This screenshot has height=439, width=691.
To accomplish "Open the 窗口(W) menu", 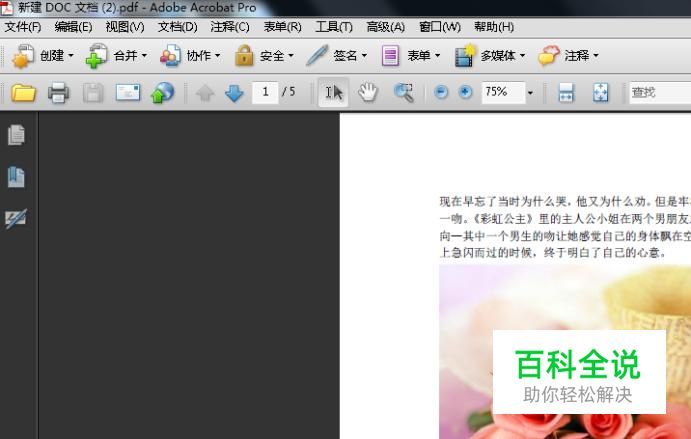I will [x=440, y=27].
